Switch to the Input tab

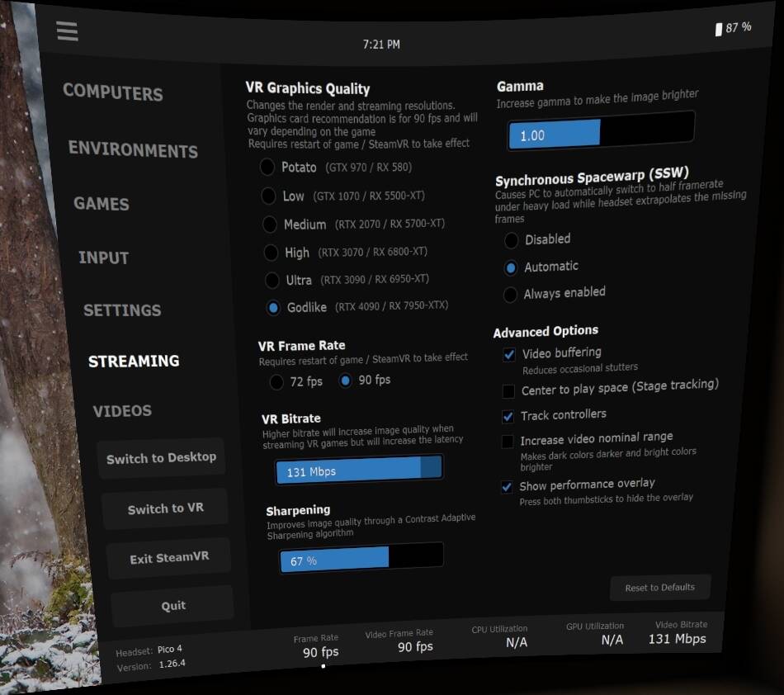[x=103, y=258]
